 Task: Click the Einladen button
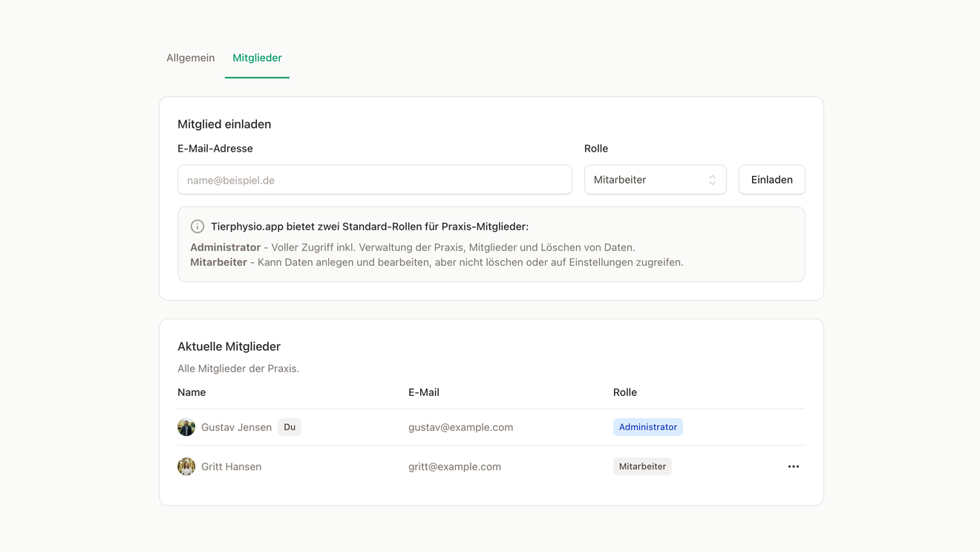pyautogui.click(x=771, y=180)
